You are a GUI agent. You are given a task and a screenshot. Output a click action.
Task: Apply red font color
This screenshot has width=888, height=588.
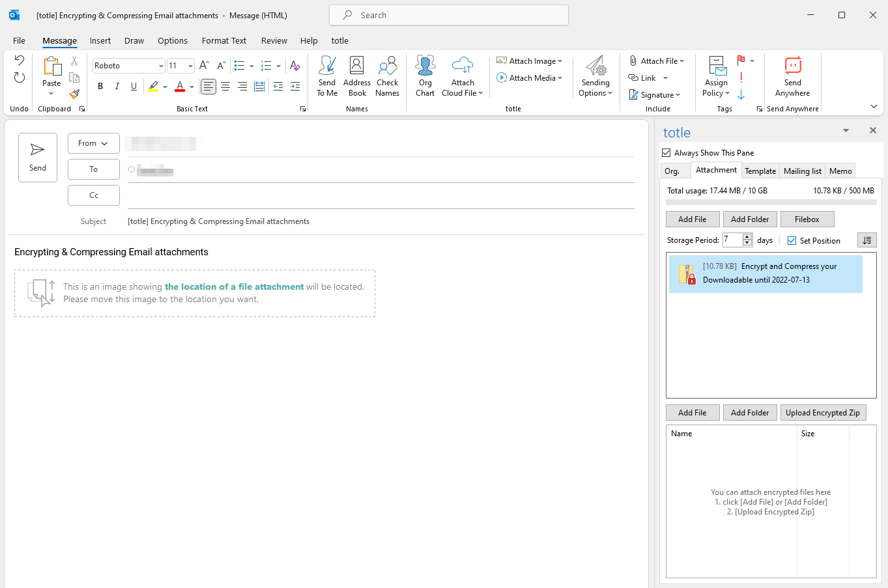[180, 86]
